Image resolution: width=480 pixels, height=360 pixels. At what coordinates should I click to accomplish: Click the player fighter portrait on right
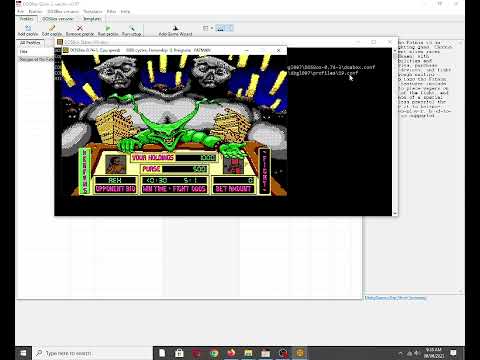[x=233, y=165]
